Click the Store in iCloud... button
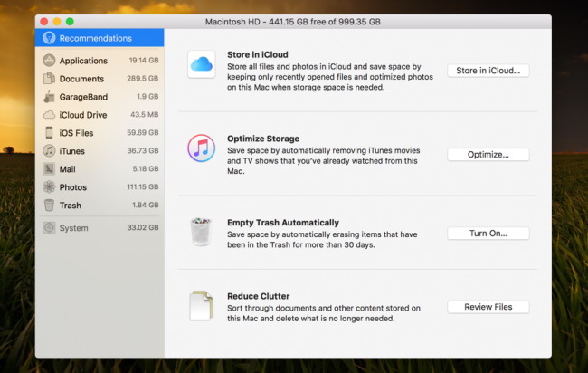Viewport: 588px width, 373px height. 488,71
